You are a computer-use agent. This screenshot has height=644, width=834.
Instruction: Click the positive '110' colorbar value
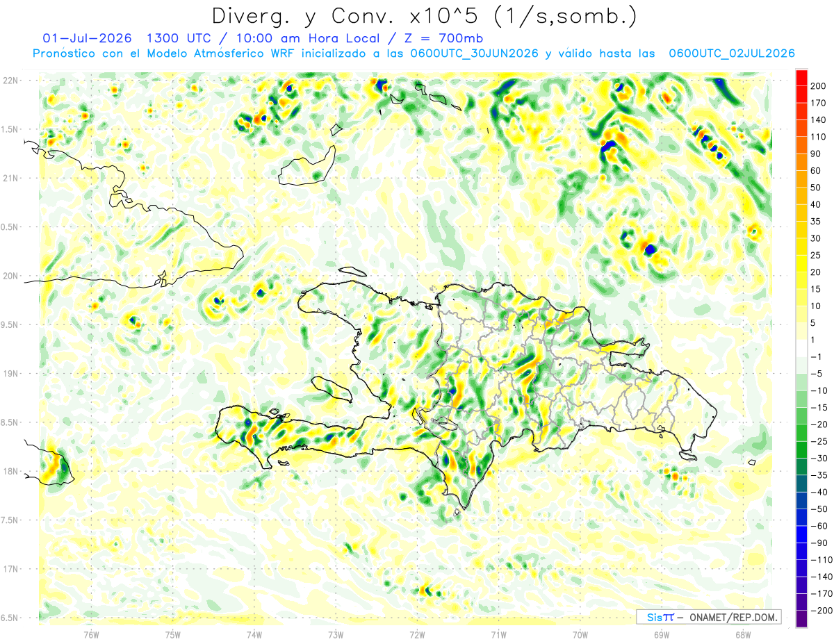(x=819, y=137)
